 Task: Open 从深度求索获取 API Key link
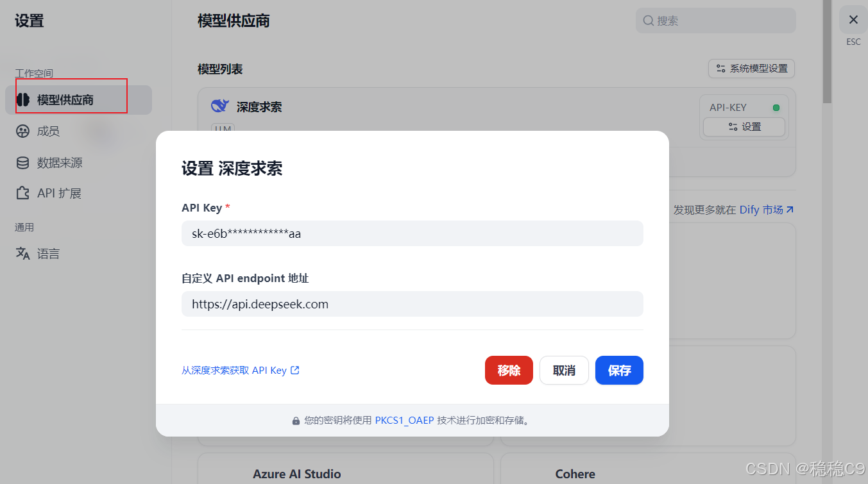241,371
